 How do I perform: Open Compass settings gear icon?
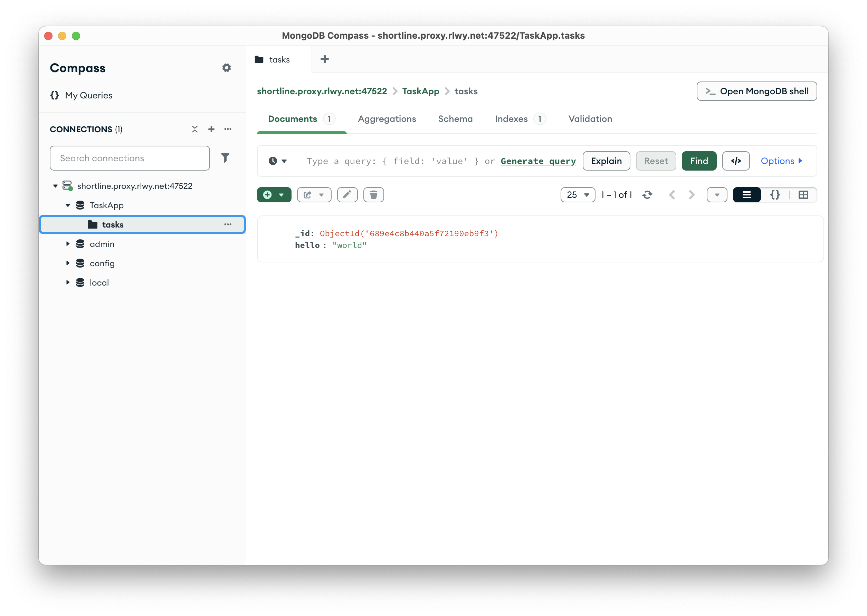[227, 68]
